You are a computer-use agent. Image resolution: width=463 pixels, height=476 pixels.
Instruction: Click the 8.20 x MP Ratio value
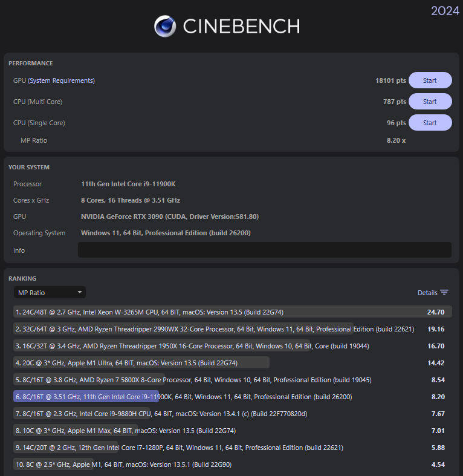pos(396,140)
